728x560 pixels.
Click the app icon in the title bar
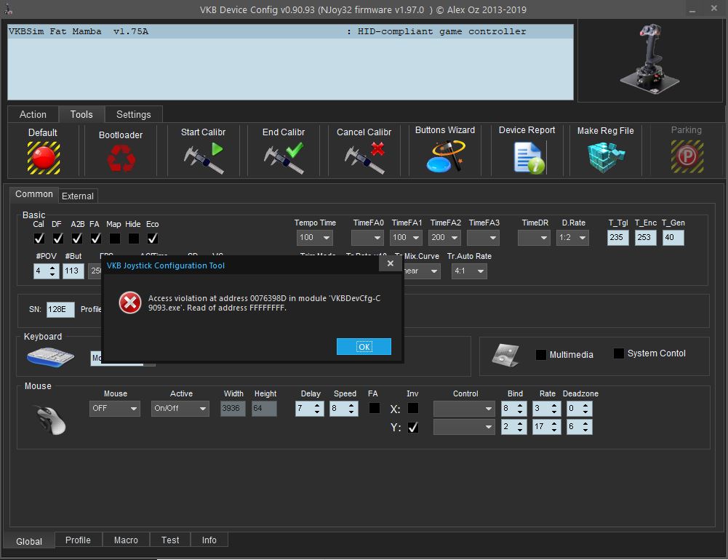coord(9,9)
